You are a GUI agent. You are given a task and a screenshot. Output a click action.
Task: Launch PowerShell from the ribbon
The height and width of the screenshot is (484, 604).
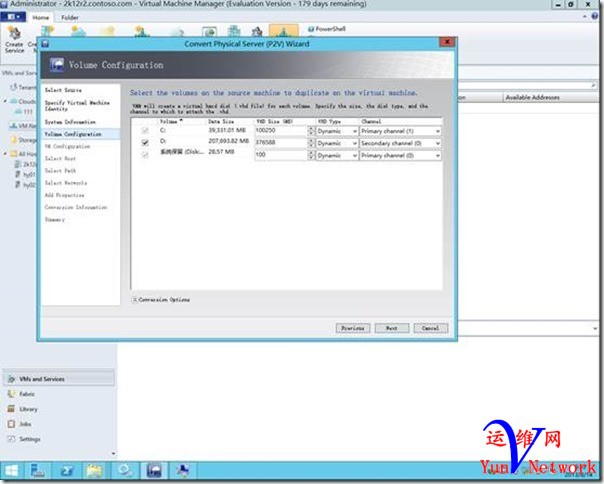pos(327,29)
